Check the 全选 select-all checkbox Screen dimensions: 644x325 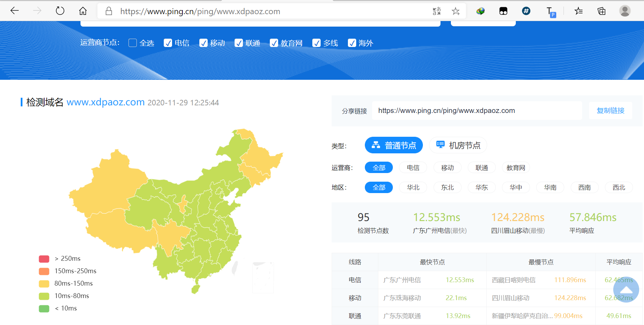133,43
